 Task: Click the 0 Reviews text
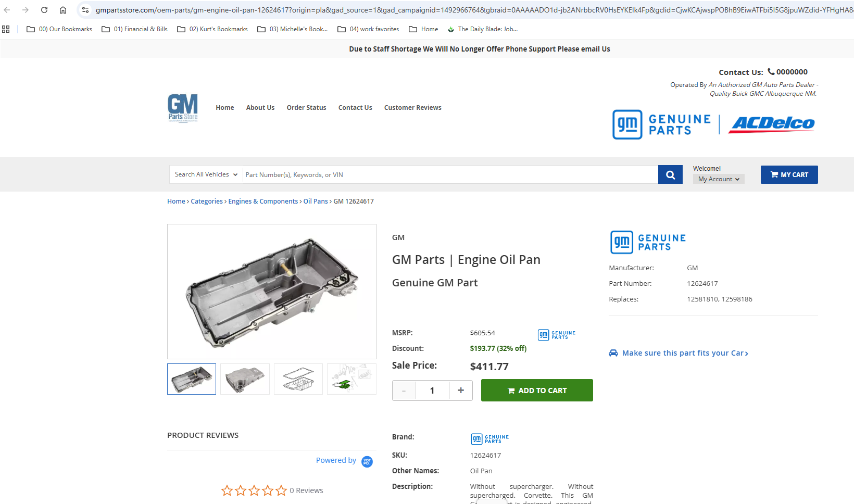tap(306, 490)
